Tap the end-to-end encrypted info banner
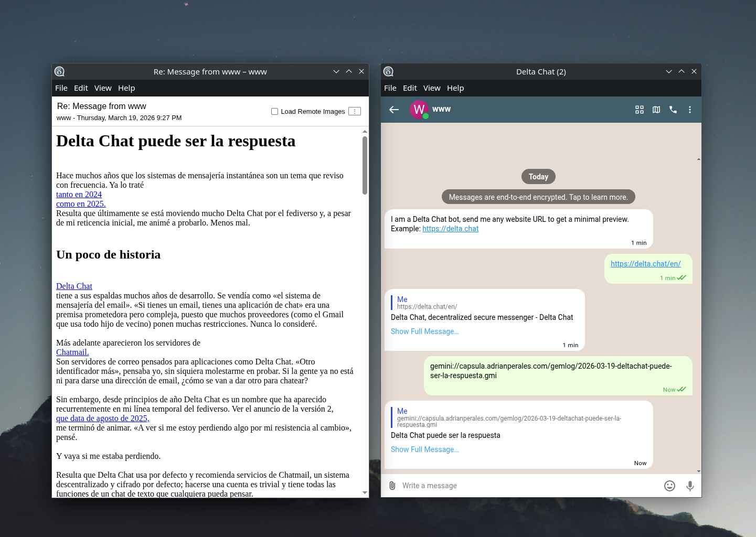 (538, 197)
